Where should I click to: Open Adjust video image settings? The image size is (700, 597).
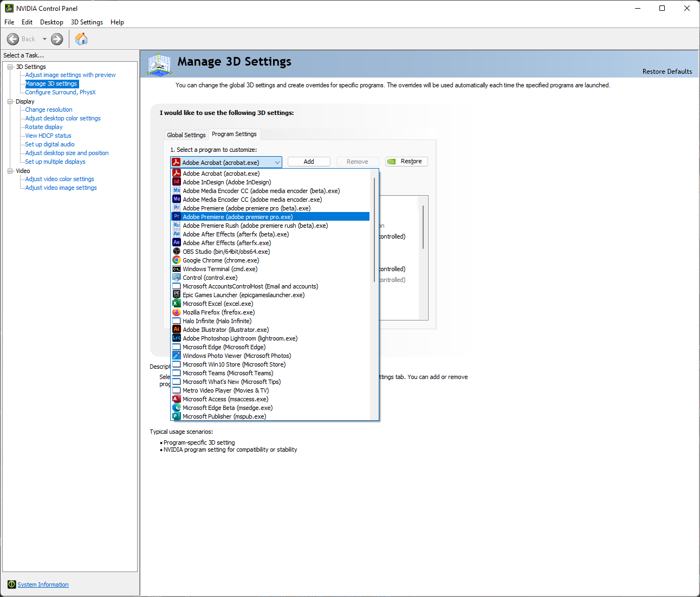[61, 188]
